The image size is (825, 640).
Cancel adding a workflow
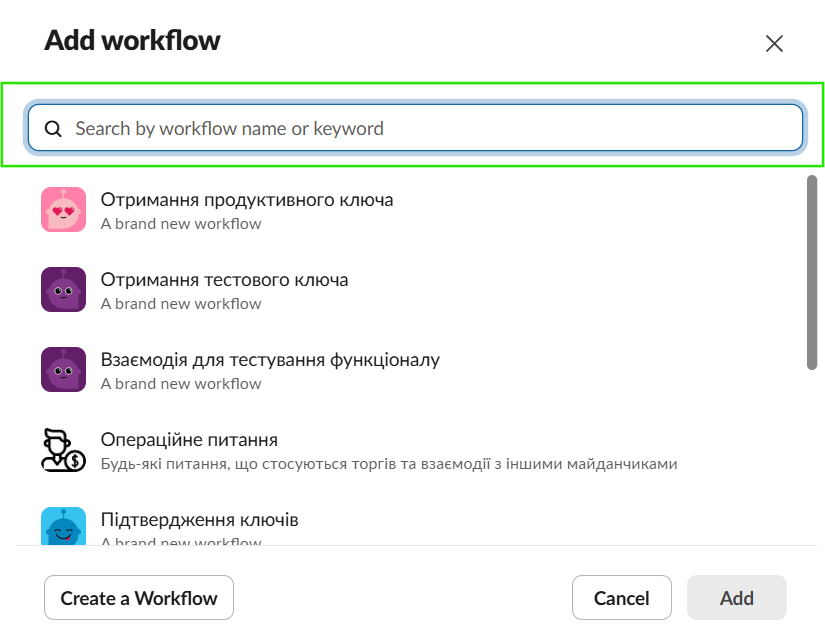[x=621, y=598]
